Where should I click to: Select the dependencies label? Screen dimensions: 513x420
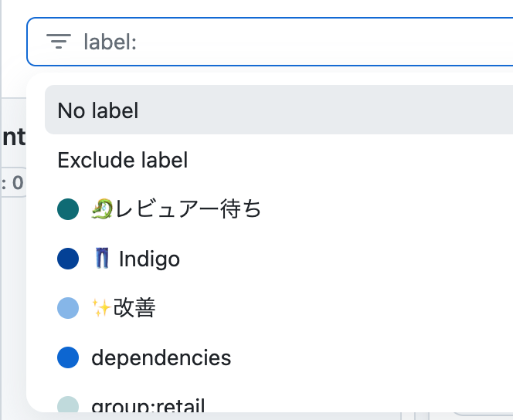point(161,358)
